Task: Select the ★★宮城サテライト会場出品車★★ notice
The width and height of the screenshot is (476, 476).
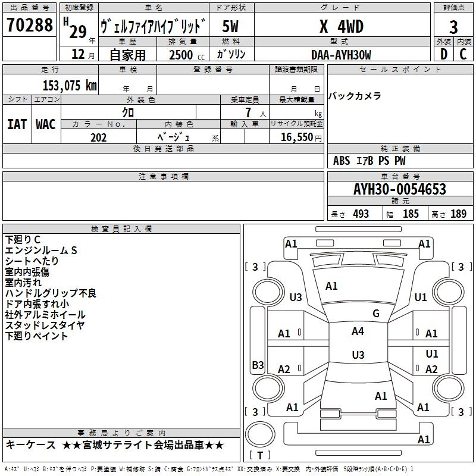Action: coord(143,445)
